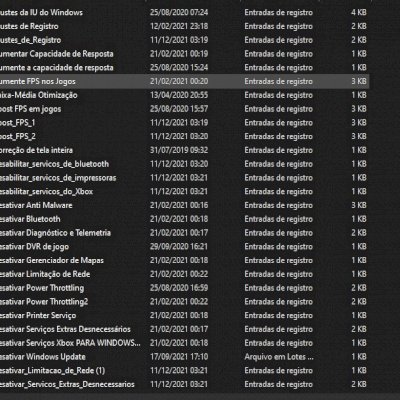400x400 pixels.
Task: Select the 'oost_FPS_2' file entry
Action: (18, 137)
